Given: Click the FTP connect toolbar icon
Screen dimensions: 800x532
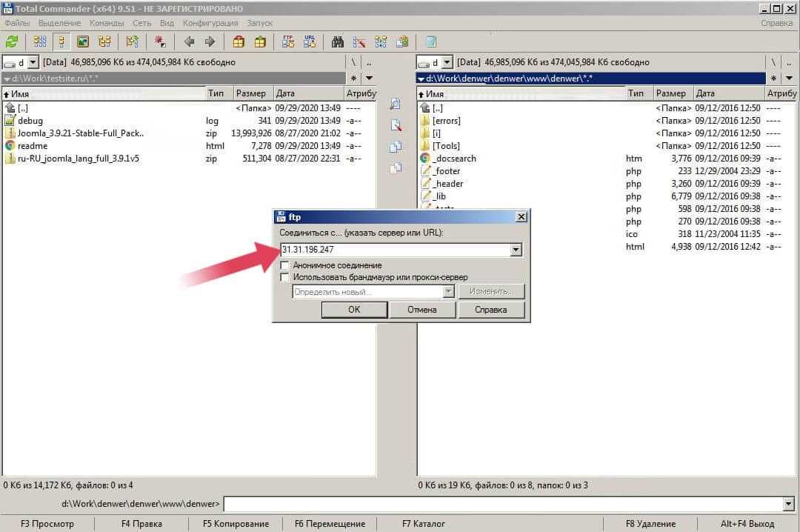Looking at the screenshot, I should 287,41.
